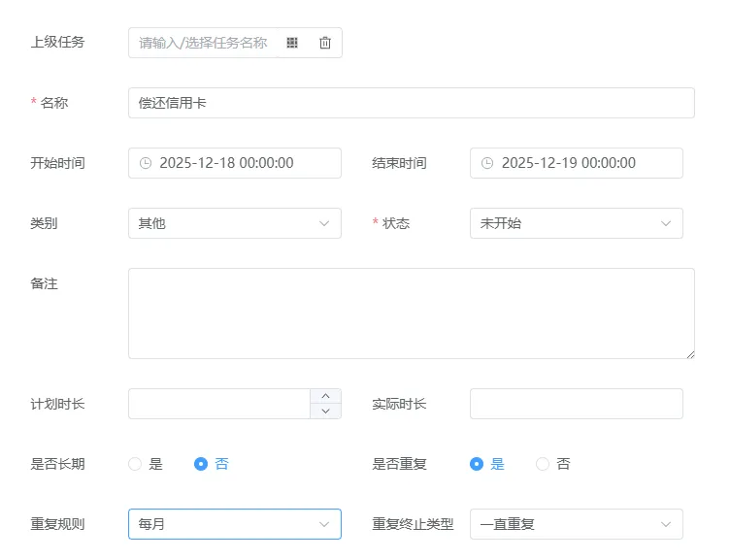730x560 pixels.
Task: Select 是 for 是否长期
Action: click(x=135, y=464)
